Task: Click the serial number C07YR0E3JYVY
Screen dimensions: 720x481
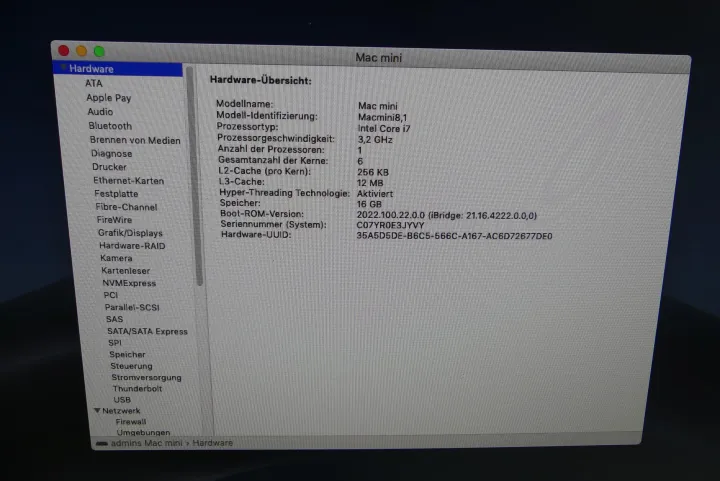Action: pos(390,225)
